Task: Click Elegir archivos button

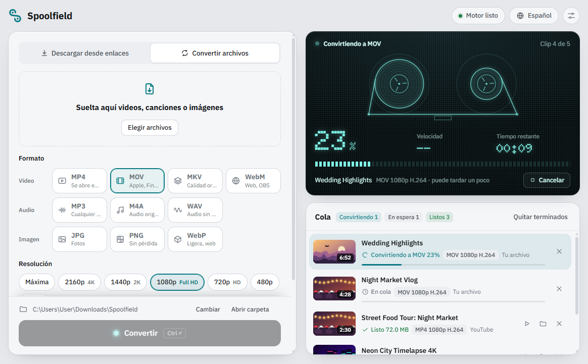Action: 150,127
